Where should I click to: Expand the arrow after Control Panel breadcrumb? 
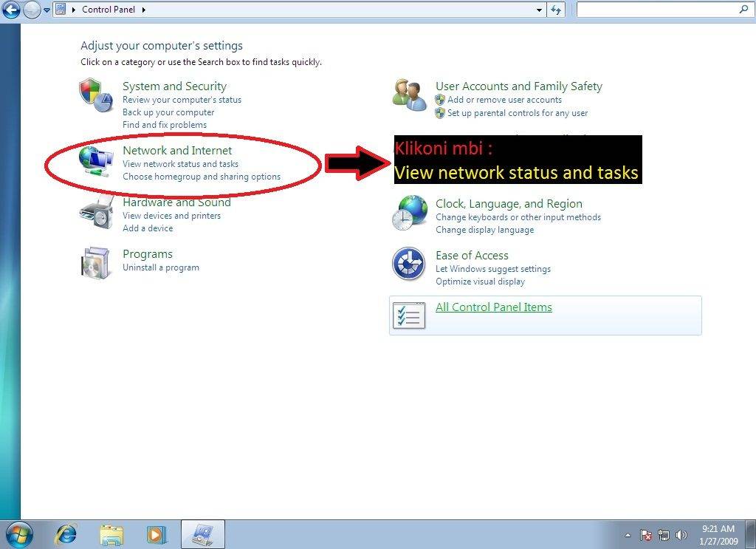point(144,9)
